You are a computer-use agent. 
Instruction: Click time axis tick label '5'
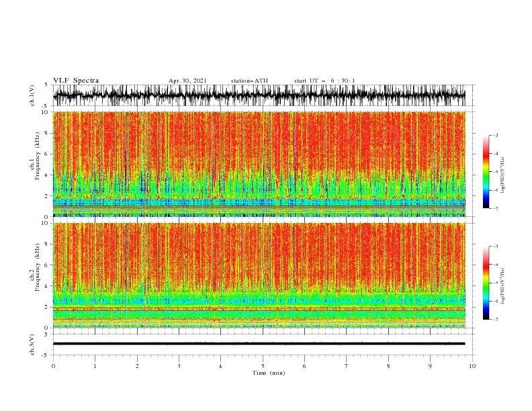[263, 366]
